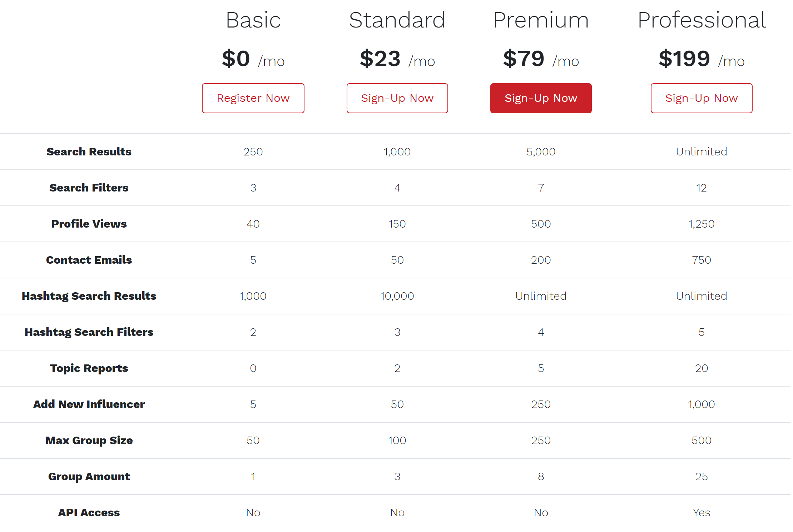Click Sign-Up Now under the Professional plan

click(702, 98)
